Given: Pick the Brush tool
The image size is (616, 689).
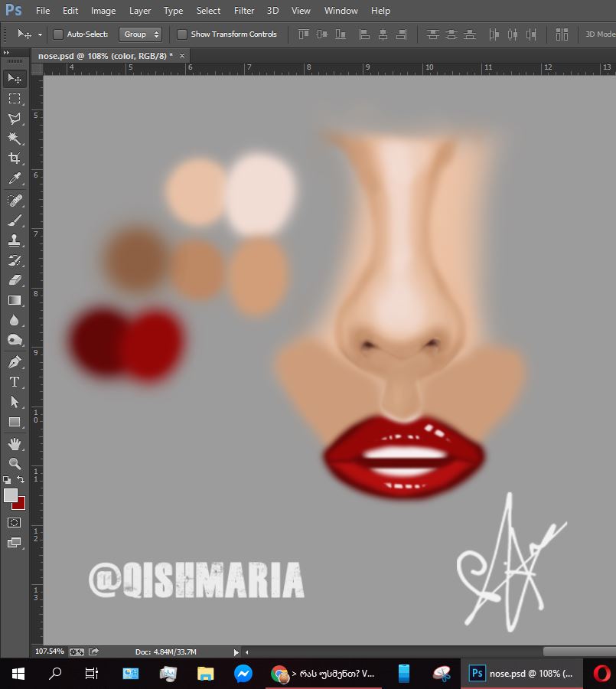Looking at the screenshot, I should pos(14,220).
